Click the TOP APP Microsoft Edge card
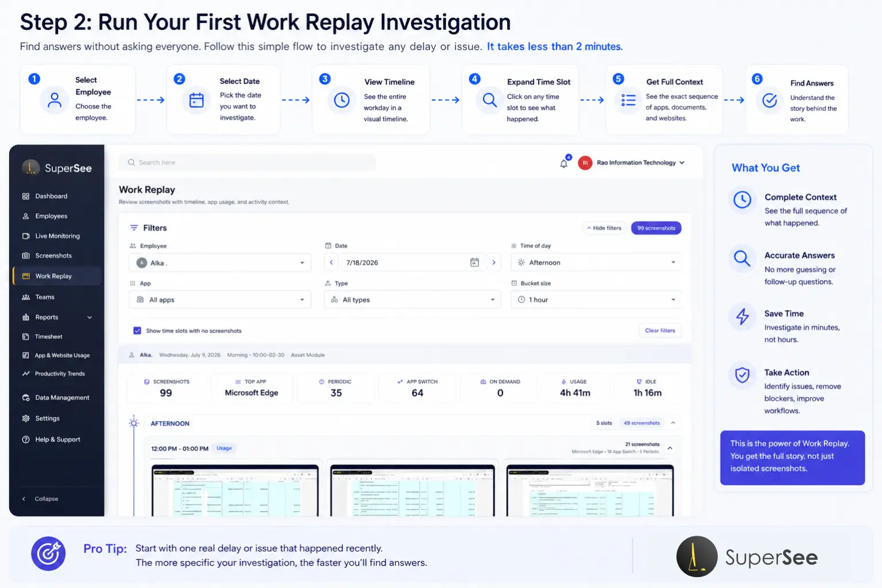The image size is (882, 588). (x=252, y=388)
